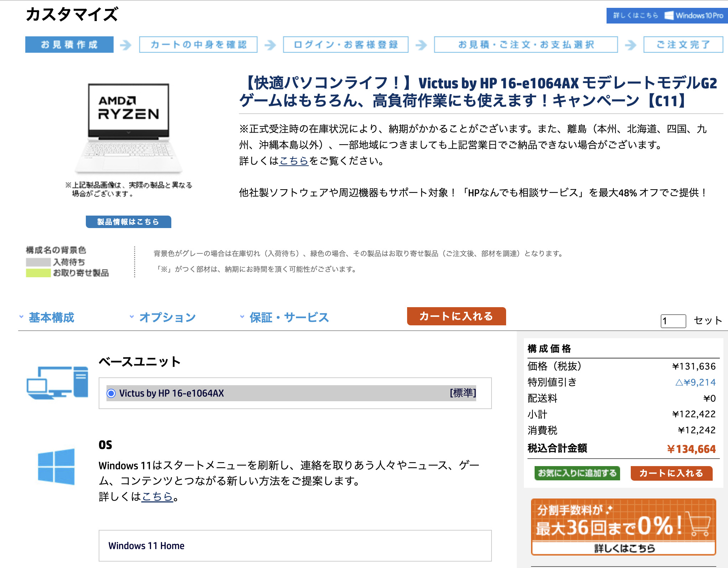Click the 消費税 ¥12,242 value
Viewport: 728px width, 568px height.
click(x=696, y=430)
